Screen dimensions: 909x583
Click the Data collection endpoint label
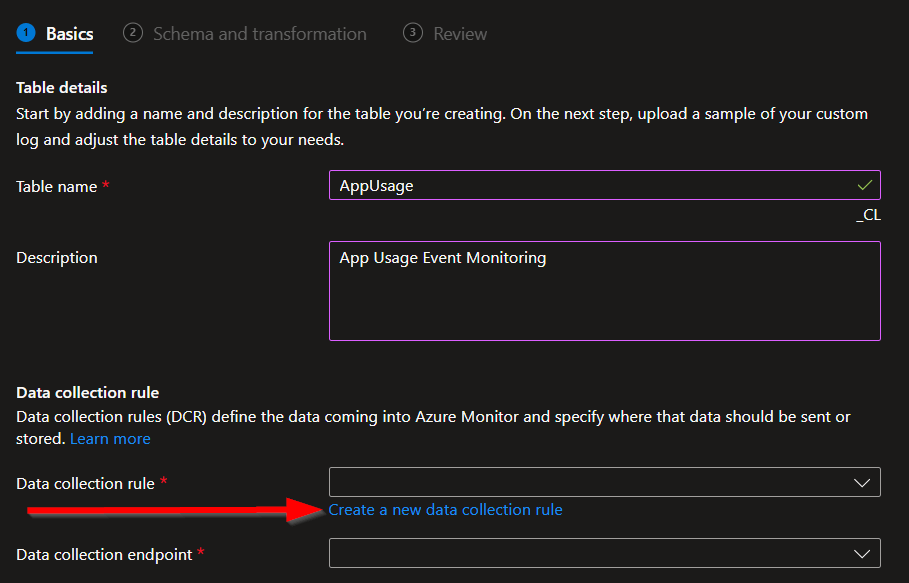pyautogui.click(x=104, y=554)
